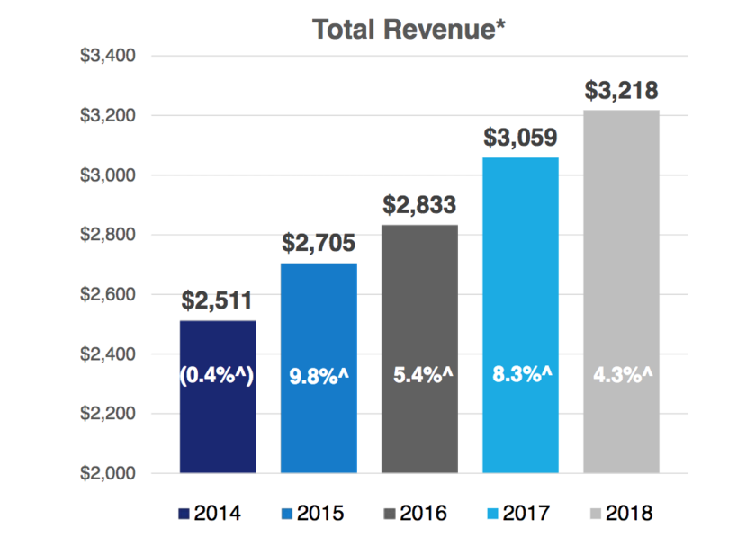This screenshot has width=756, height=546.
Task: Select the 9.8%^ growth label
Action: 319,378
